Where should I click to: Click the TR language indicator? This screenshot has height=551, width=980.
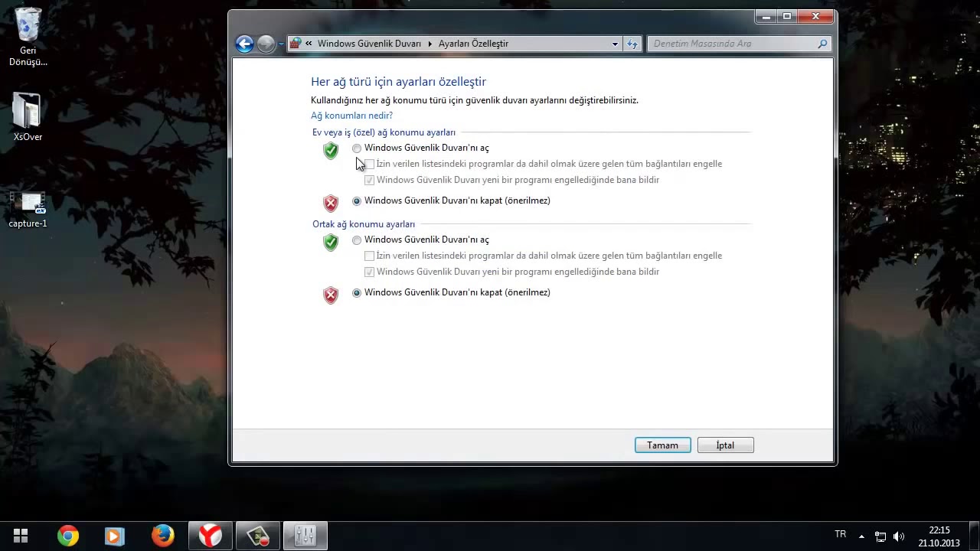(840, 533)
